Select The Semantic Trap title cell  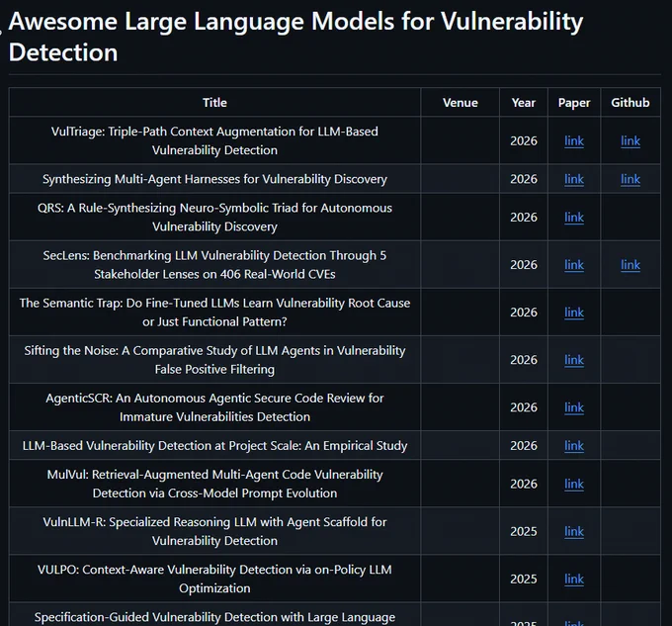click(x=214, y=313)
